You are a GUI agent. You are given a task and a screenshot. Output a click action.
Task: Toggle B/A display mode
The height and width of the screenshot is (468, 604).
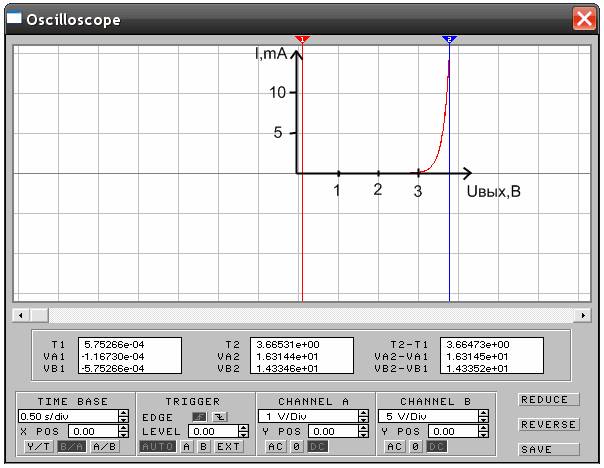pos(71,446)
